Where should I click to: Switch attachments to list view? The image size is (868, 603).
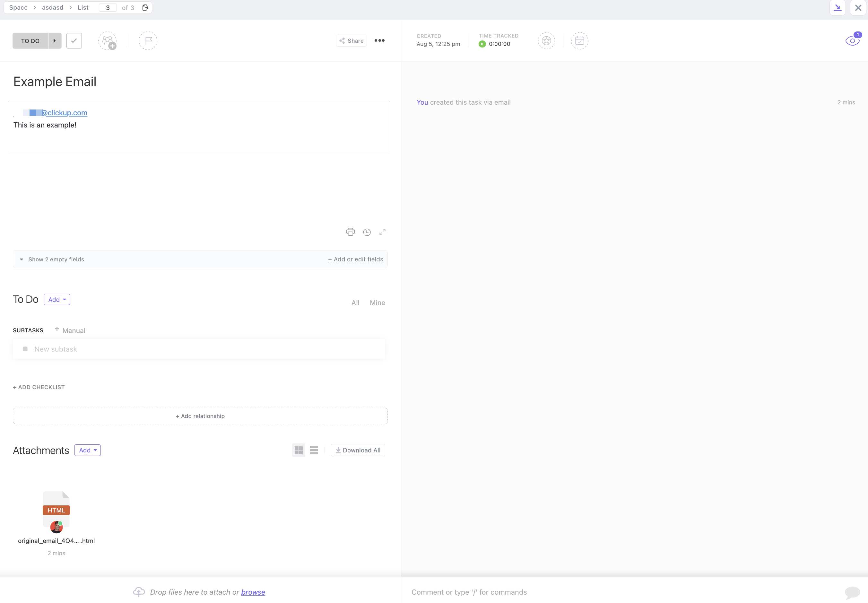(314, 450)
